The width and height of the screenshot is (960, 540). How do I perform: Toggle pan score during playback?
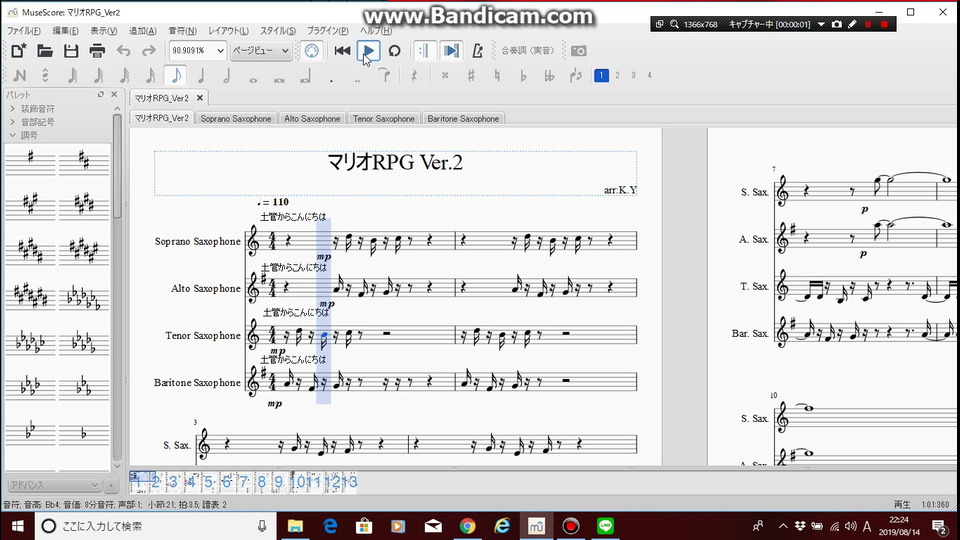click(x=451, y=51)
